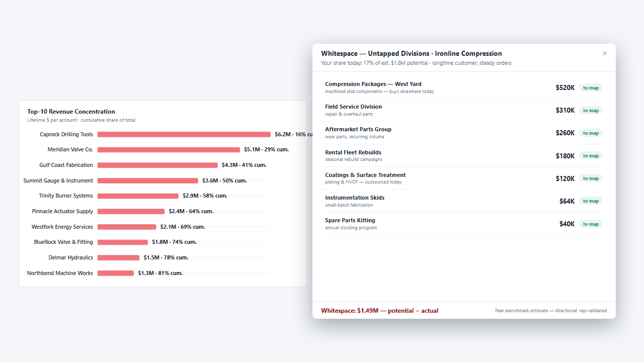644x362 pixels.
Task: Click the BlueRock Valve & Fitting bar
Action: click(123, 242)
